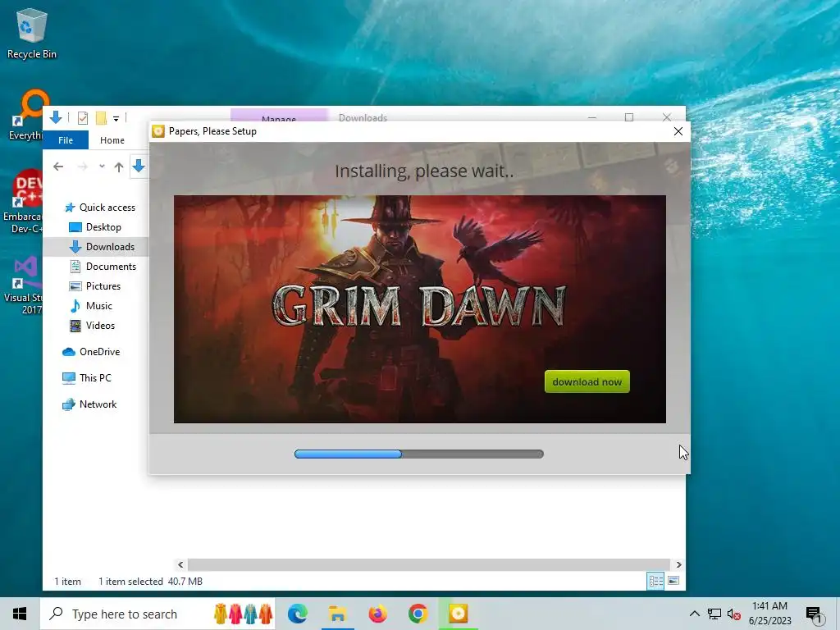The width and height of the screenshot is (840, 630).
Task: Switch to Large icons view layout
Action: 673,582
